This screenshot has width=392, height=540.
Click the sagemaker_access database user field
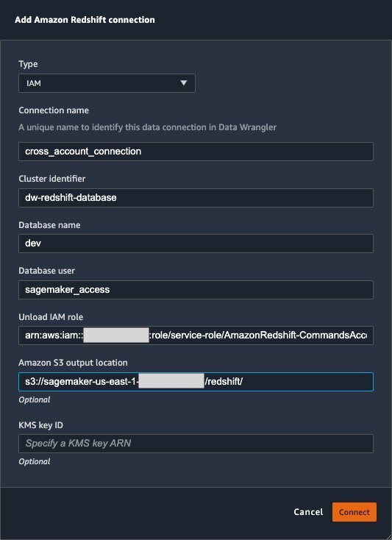click(196, 290)
